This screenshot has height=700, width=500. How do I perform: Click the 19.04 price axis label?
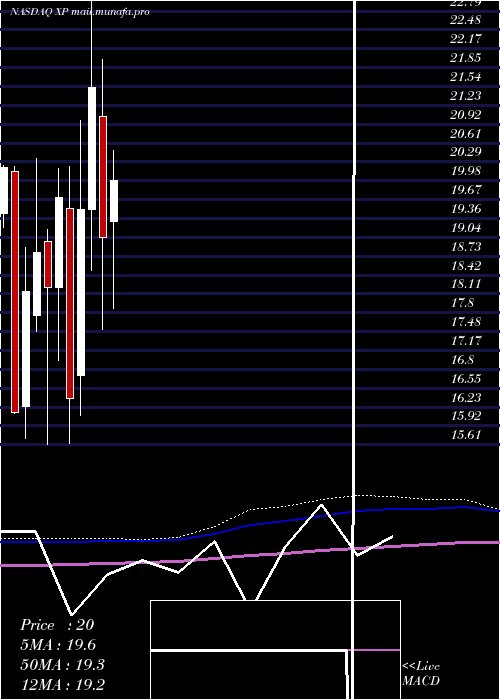(x=466, y=228)
